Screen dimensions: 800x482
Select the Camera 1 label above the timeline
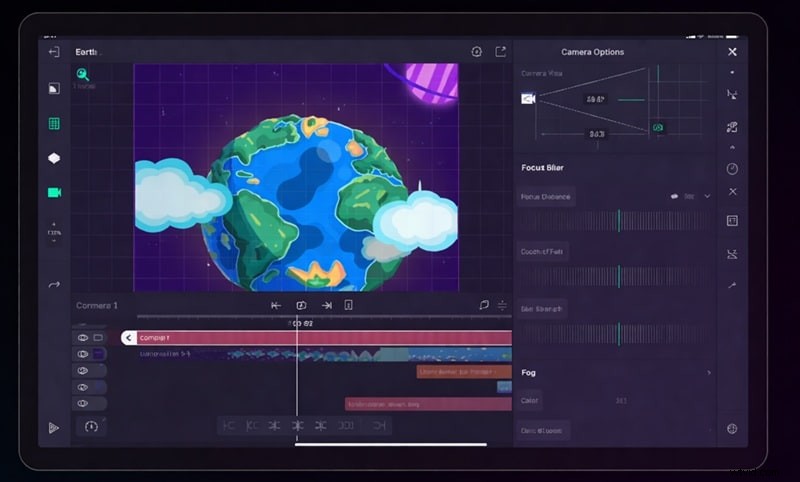click(x=97, y=305)
